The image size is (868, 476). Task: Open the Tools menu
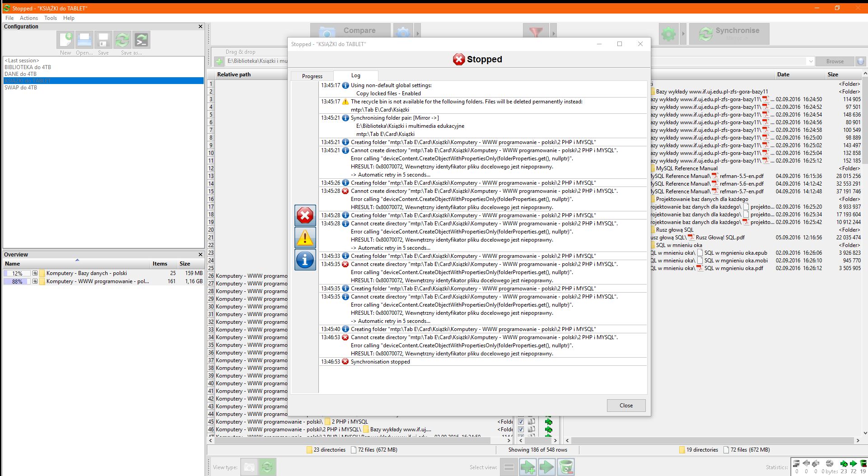[x=51, y=18]
